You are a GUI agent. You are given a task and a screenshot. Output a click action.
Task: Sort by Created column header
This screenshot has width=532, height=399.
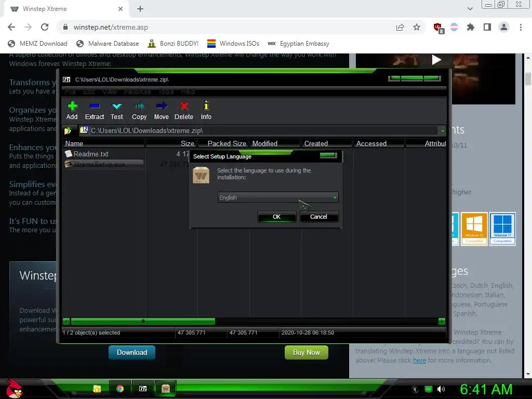pos(327,143)
